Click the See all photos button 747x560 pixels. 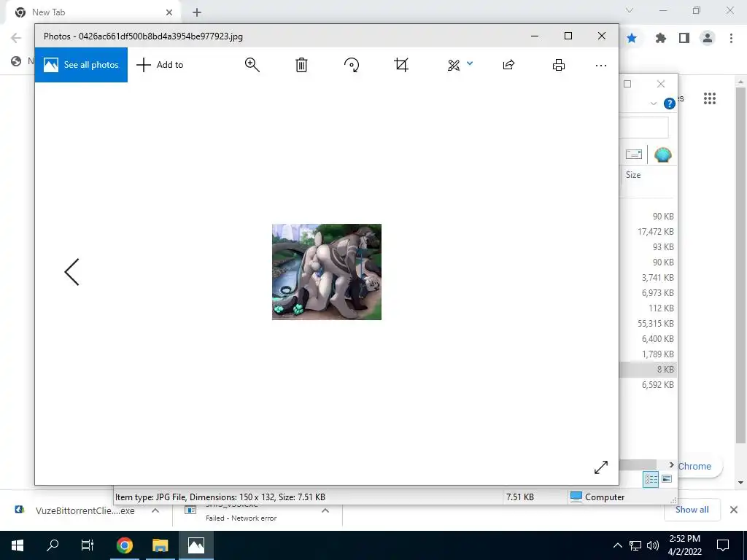[81, 65]
